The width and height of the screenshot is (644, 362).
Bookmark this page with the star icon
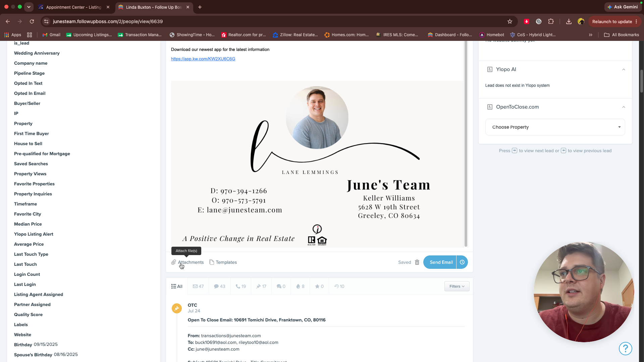[x=510, y=21]
